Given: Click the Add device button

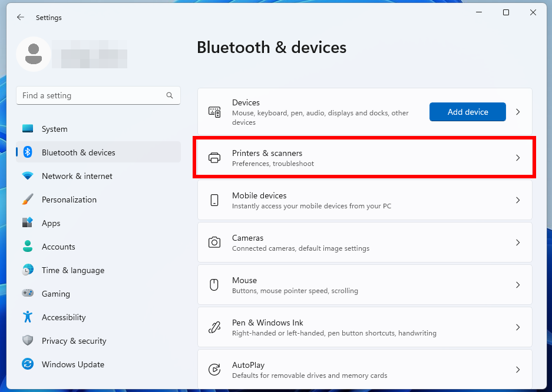Looking at the screenshot, I should click(468, 112).
